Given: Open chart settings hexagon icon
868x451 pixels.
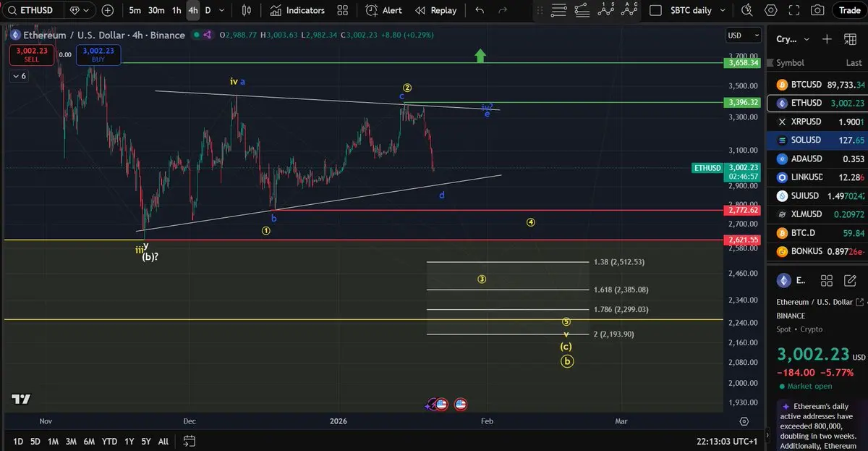Looking at the screenshot, I should click(x=771, y=10).
